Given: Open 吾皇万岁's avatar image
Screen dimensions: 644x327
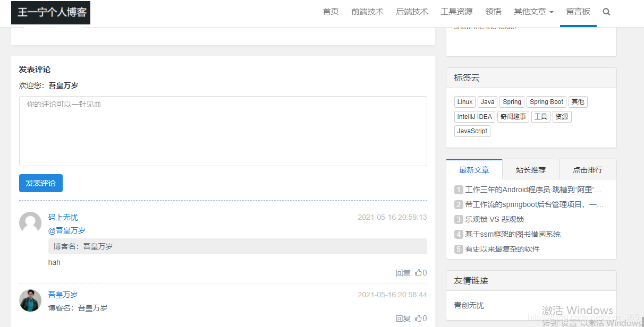Looking at the screenshot, I should [x=30, y=300].
